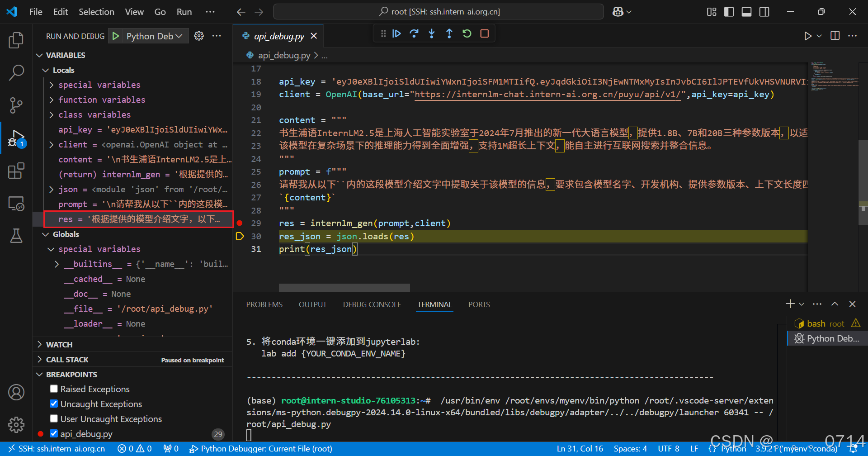The image size is (868, 456).
Task: Switch to the PORTS tab
Action: (x=479, y=304)
